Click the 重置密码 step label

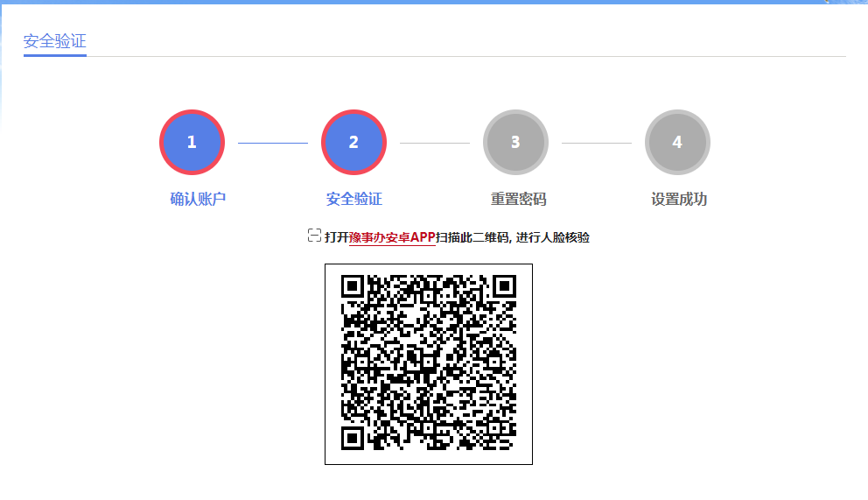(x=518, y=199)
